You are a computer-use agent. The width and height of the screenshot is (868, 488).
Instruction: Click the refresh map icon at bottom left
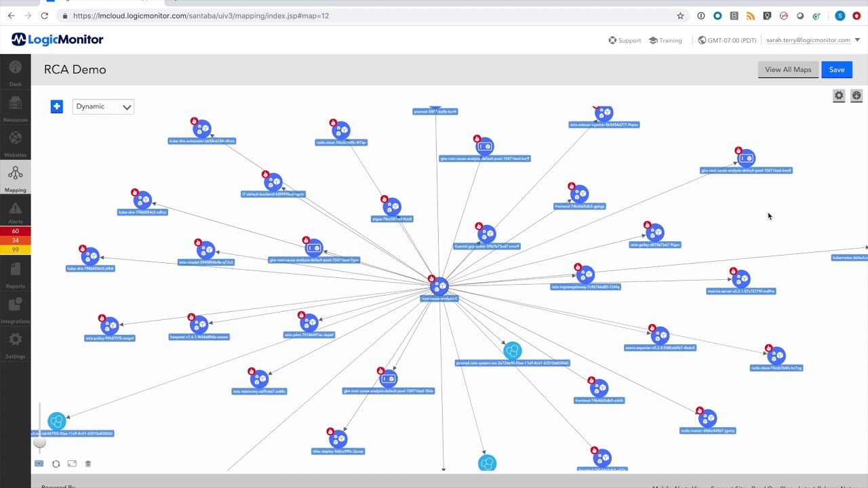56,464
